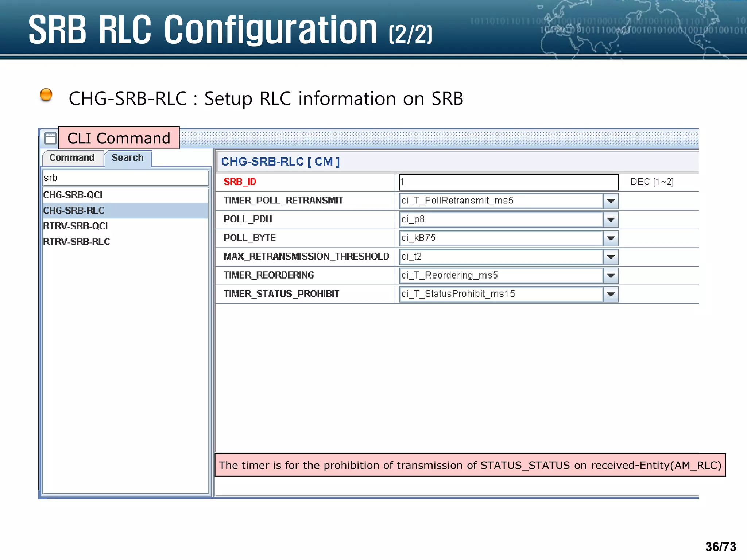Expand the POLL_PDU dropdown arrow
The image size is (747, 560).
click(x=611, y=219)
